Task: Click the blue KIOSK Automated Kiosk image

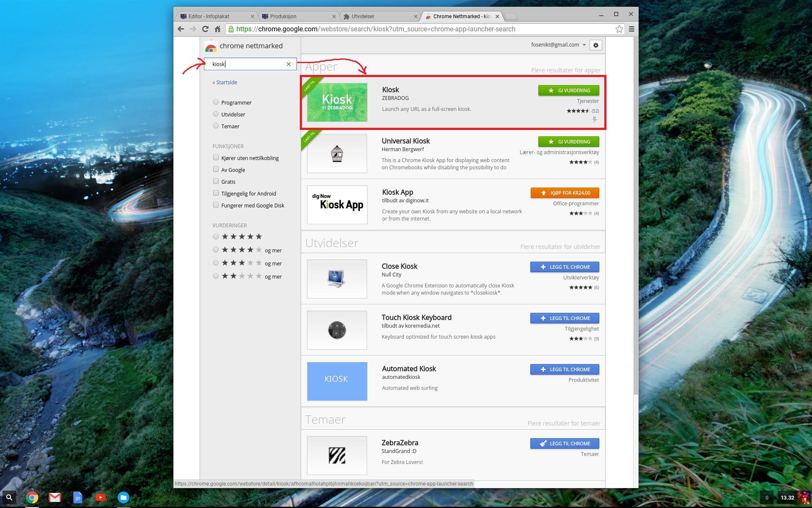Action: (x=337, y=381)
